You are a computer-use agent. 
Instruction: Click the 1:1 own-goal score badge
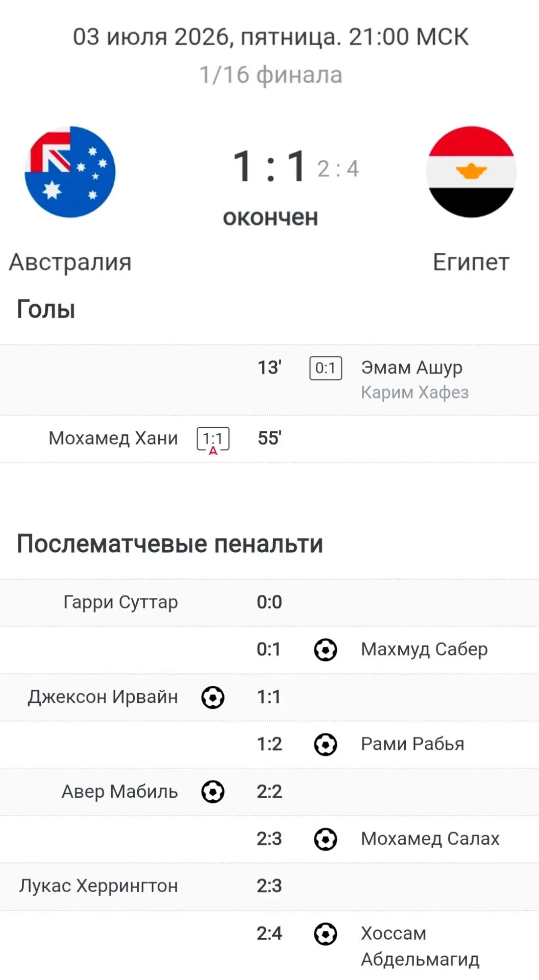coord(213,439)
